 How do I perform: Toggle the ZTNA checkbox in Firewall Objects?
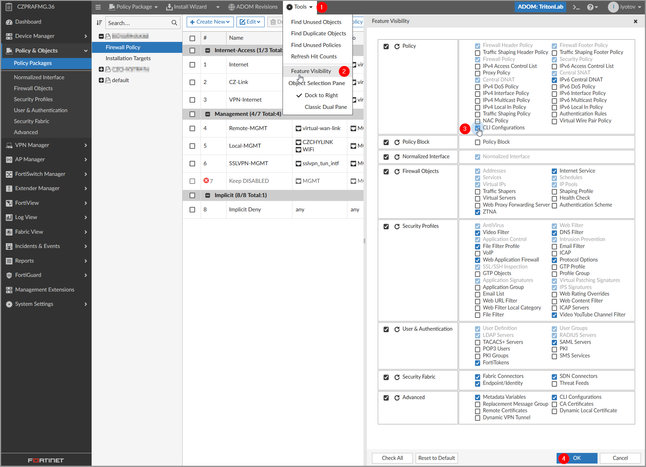coord(477,212)
